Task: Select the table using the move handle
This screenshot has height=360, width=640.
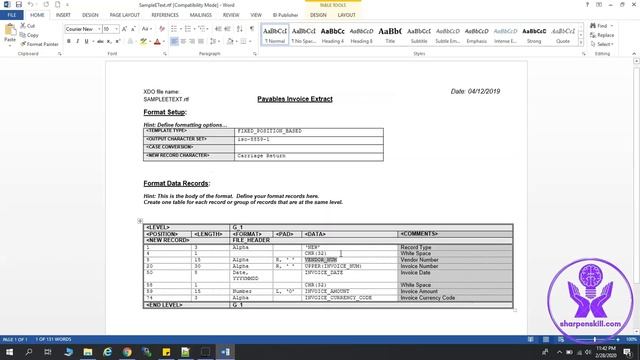Action: tap(140, 221)
